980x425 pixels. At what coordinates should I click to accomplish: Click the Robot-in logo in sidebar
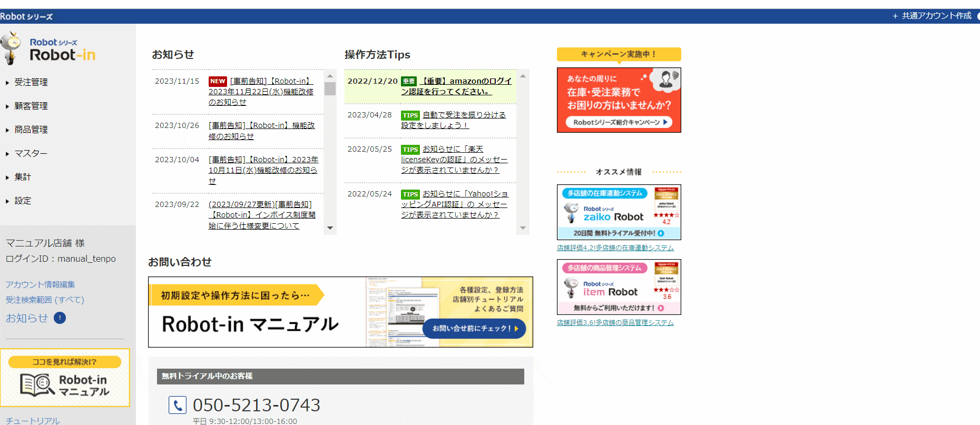pos(48,48)
